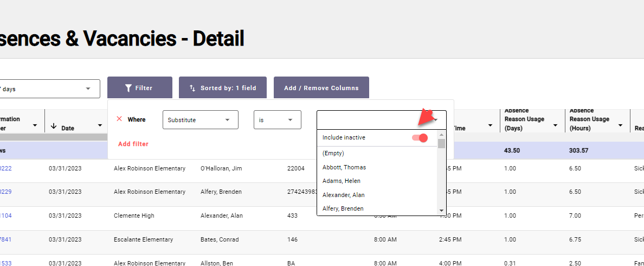Click the 2:45 PM end time cell
Screen dimensions: 644x266
click(450, 240)
